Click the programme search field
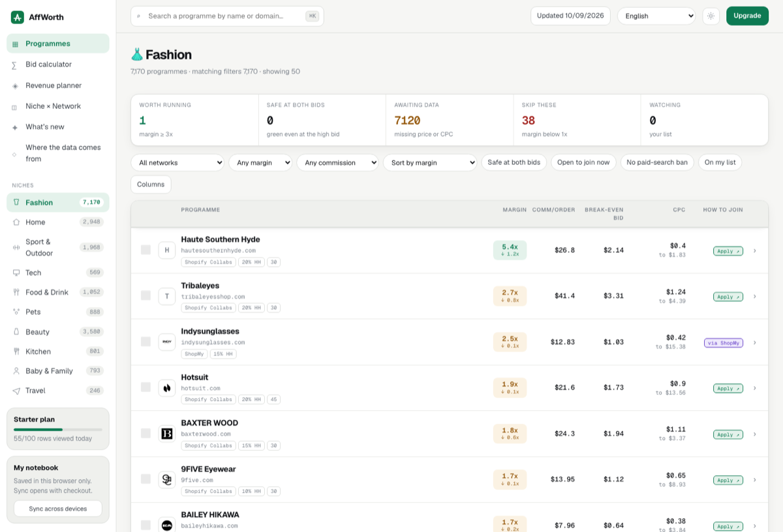783x532 pixels. (x=227, y=16)
